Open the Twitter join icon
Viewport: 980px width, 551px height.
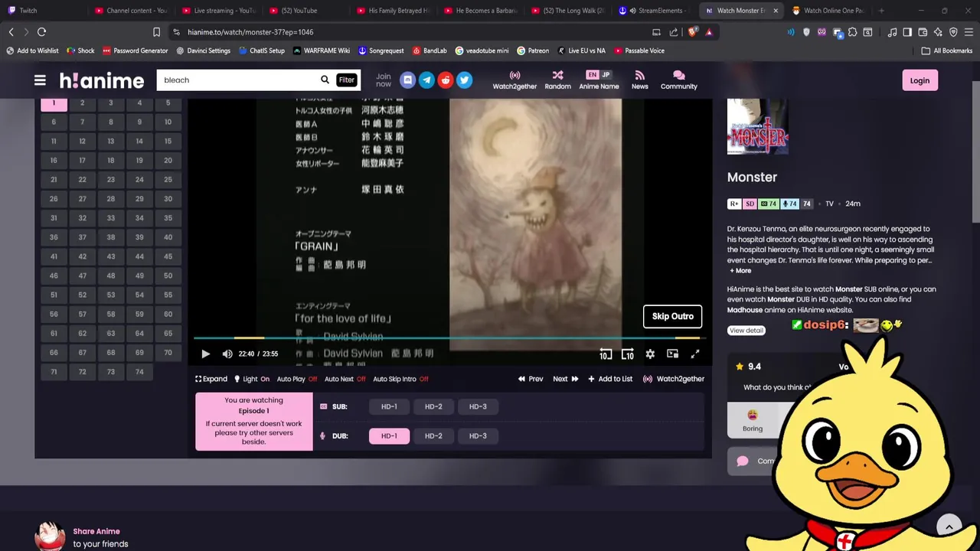tap(465, 80)
